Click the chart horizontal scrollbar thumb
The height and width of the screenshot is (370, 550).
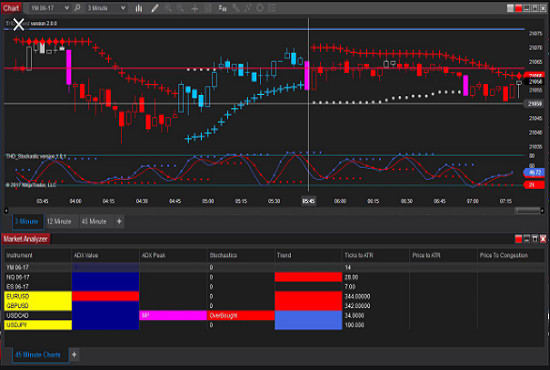[x=527, y=210]
